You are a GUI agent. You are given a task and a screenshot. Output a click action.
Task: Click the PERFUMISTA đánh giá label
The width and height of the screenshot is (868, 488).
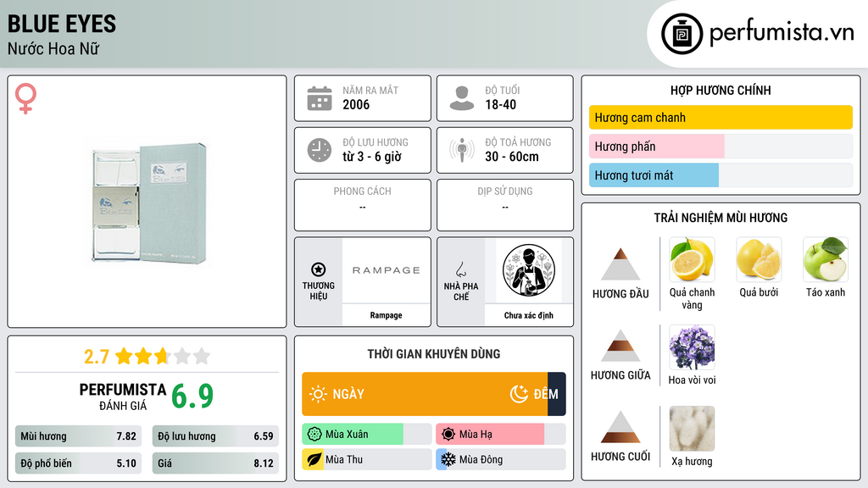[123, 396]
